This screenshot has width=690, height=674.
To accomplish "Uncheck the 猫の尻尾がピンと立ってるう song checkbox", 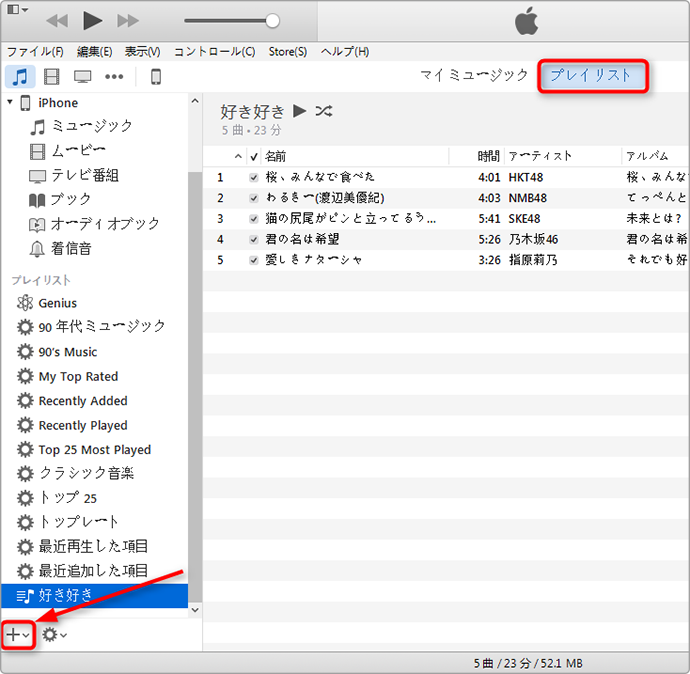I will (253, 219).
